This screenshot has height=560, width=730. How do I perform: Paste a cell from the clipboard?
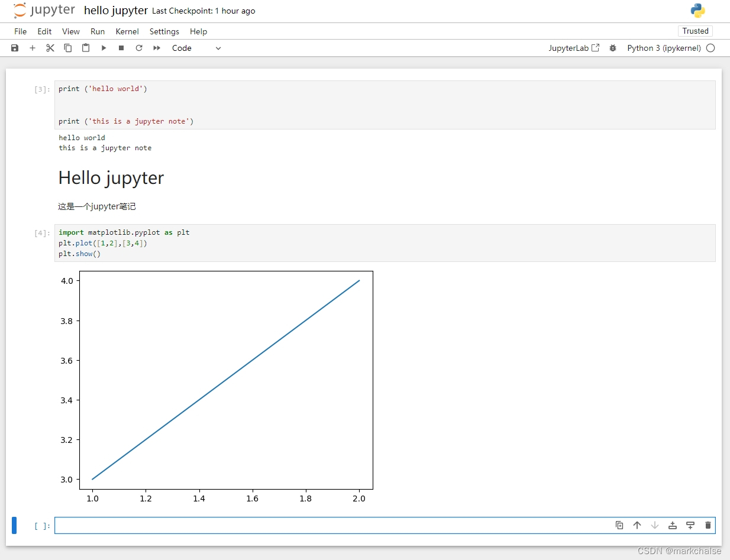[x=86, y=48]
